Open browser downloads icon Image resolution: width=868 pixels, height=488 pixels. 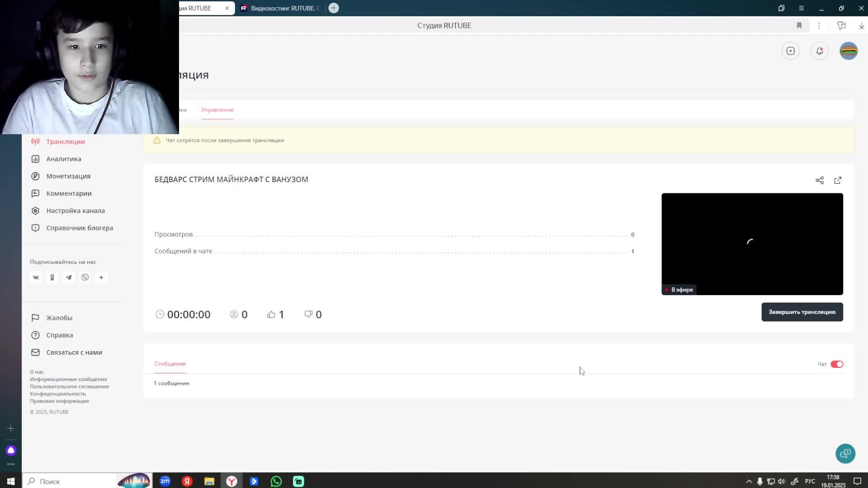tap(861, 25)
